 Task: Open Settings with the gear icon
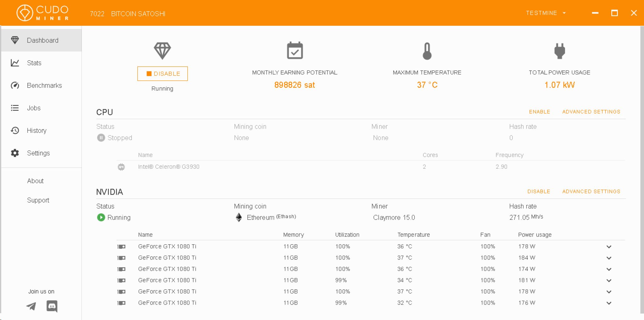coord(15,153)
